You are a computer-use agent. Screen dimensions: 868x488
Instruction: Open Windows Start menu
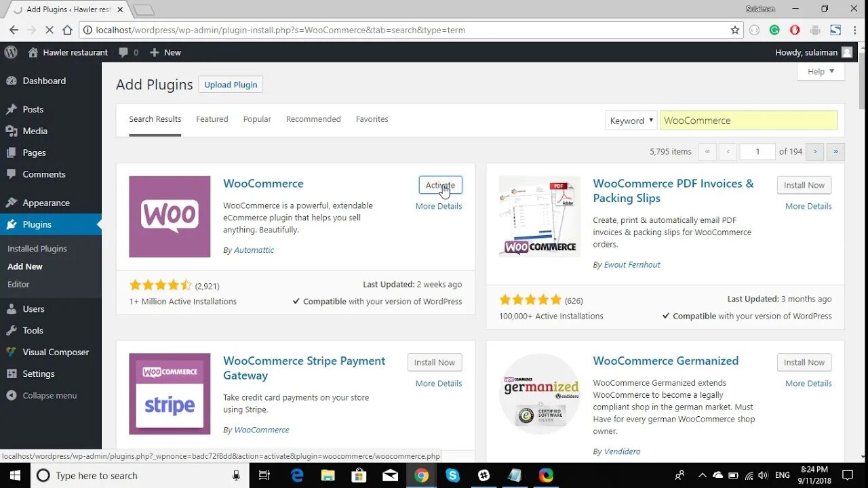pos(15,475)
